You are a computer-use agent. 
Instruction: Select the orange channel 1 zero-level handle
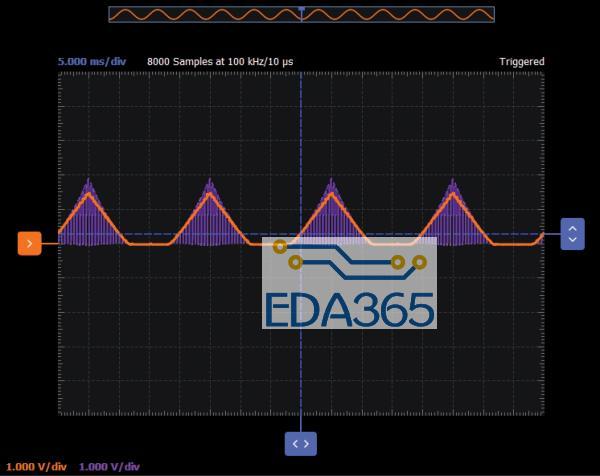pyautogui.click(x=29, y=243)
